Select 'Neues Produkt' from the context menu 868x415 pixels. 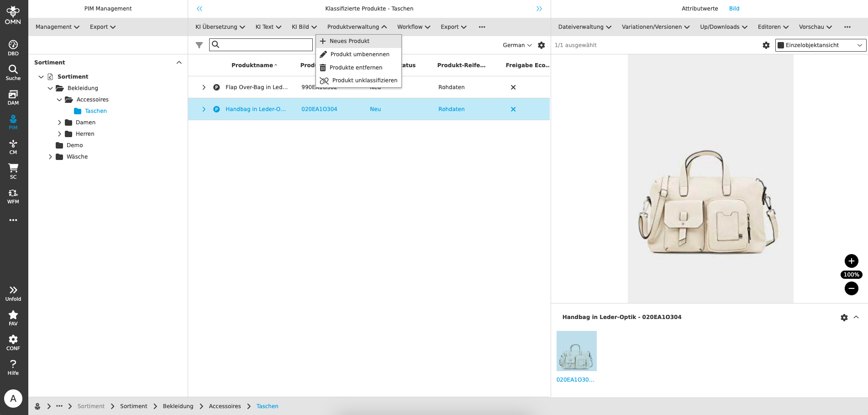point(349,41)
